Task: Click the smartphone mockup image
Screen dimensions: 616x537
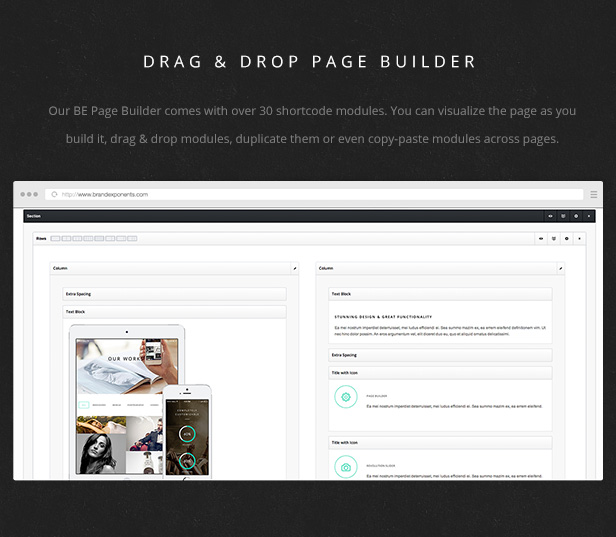Action: (x=187, y=432)
